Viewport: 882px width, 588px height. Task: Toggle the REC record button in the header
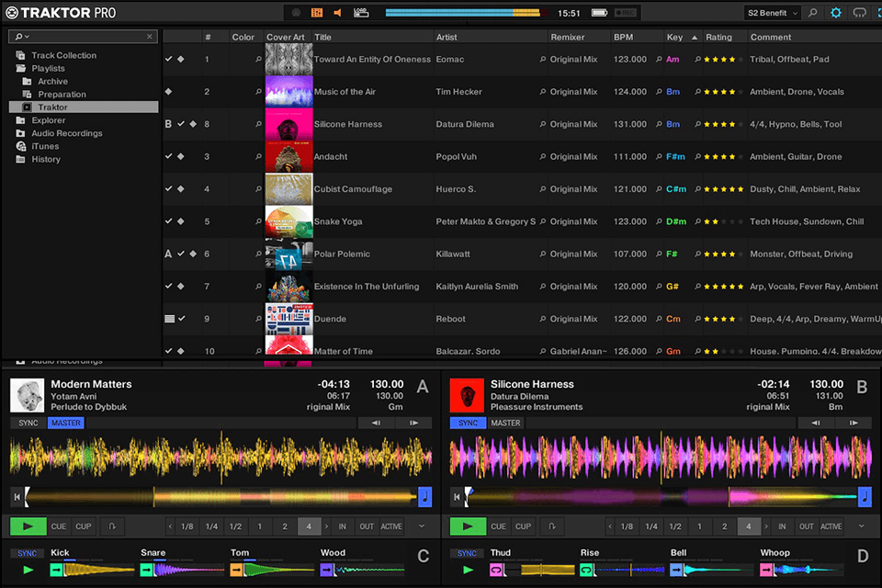(625, 12)
